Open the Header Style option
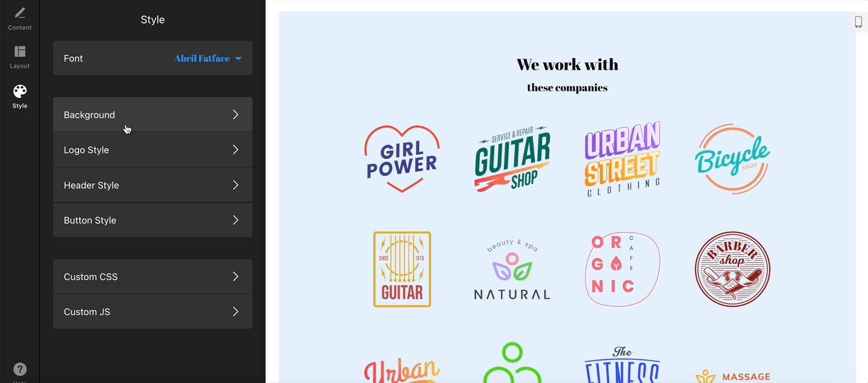 [x=153, y=185]
